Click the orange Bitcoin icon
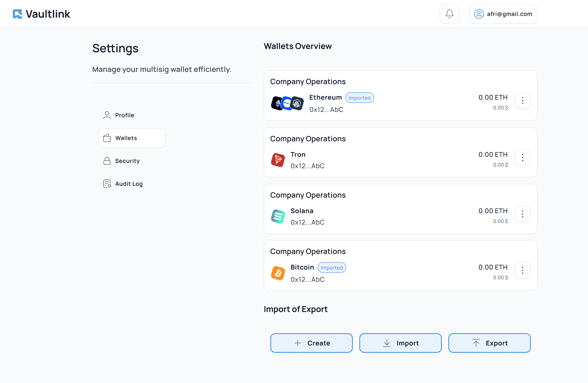588x383 pixels. coord(278,273)
